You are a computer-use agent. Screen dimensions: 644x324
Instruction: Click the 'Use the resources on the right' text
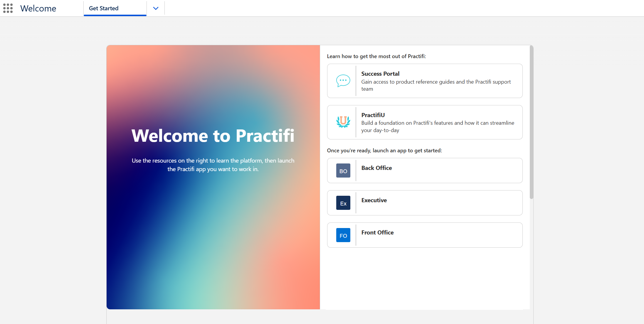213,165
